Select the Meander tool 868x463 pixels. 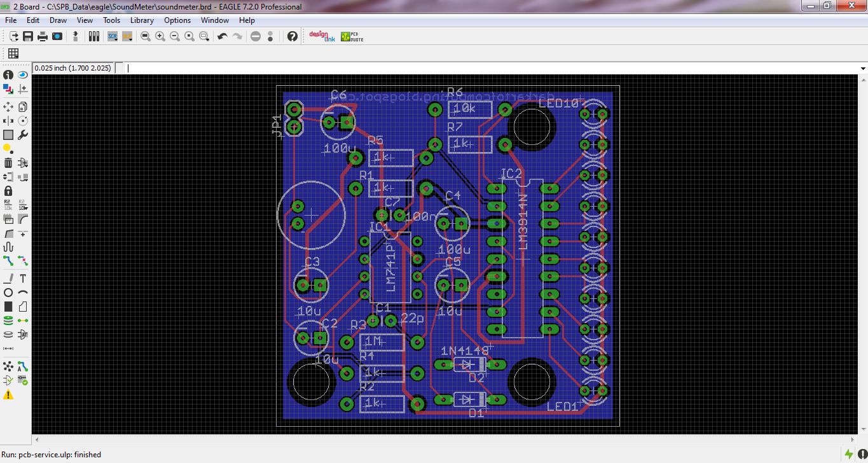pyautogui.click(x=8, y=247)
